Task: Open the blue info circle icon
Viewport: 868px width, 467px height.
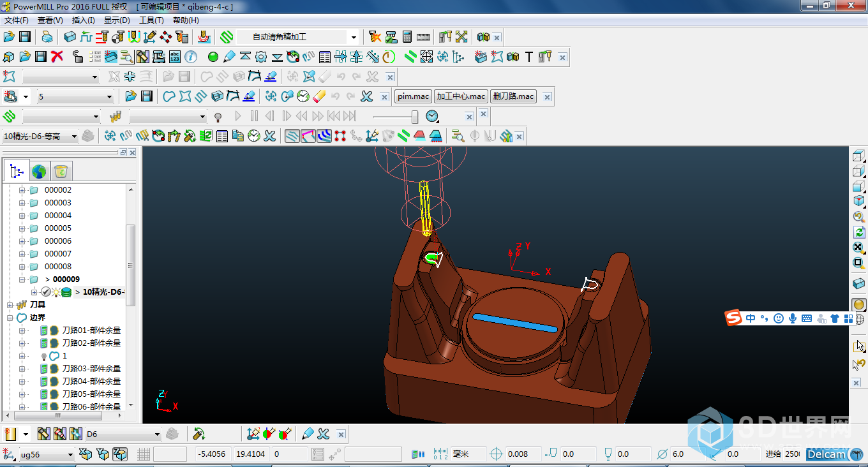Action: (x=190, y=57)
